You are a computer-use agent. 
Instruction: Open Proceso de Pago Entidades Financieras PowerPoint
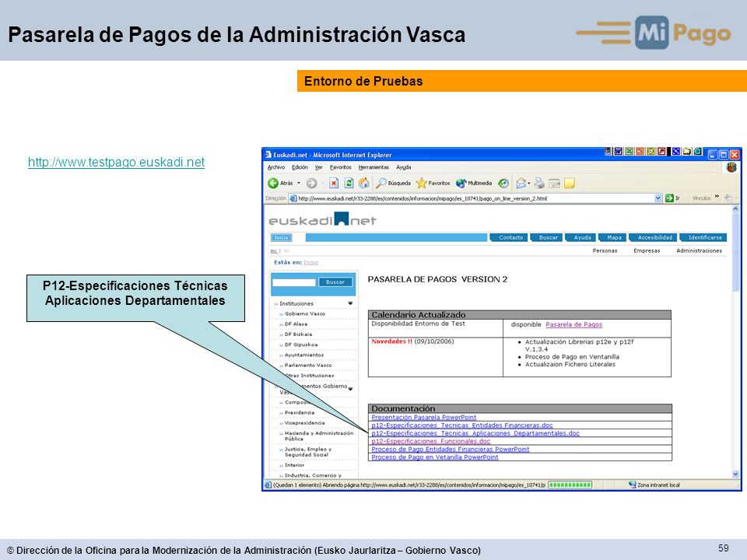pyautogui.click(x=451, y=449)
